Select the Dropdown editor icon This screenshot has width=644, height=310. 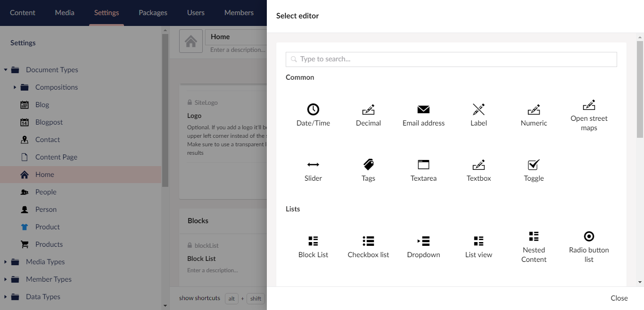(x=423, y=241)
